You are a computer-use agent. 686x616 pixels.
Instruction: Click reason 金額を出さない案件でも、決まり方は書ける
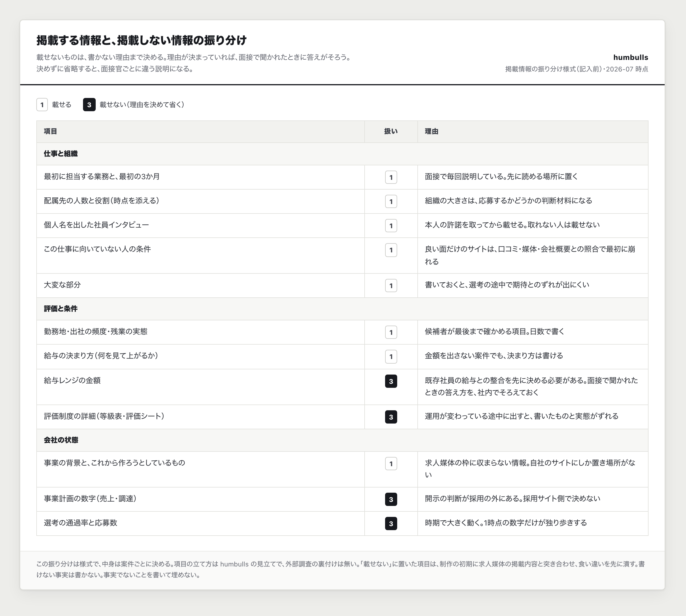coord(494,356)
